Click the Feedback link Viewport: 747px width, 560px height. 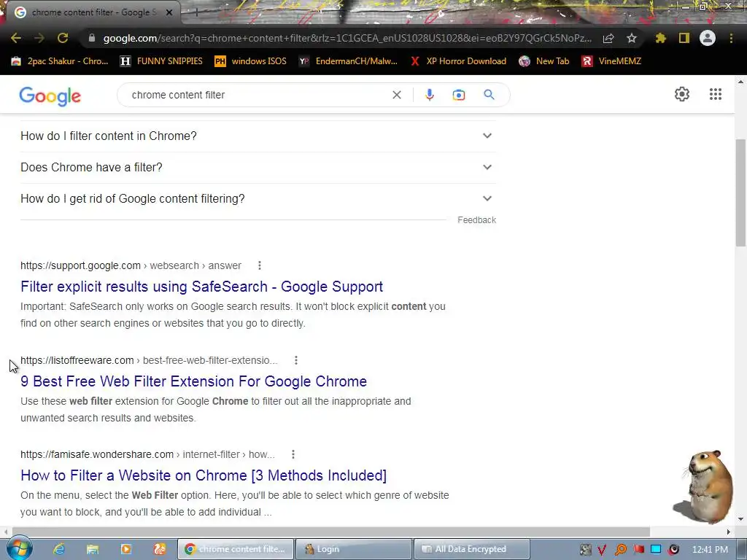pos(476,220)
